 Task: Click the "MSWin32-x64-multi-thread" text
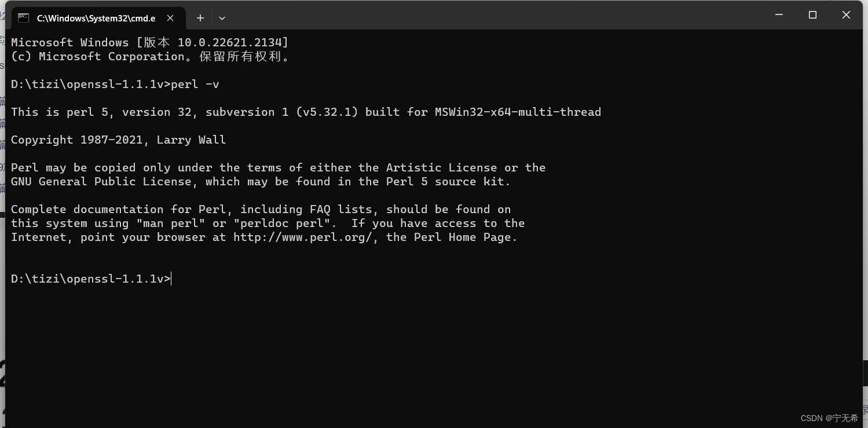[x=518, y=112]
